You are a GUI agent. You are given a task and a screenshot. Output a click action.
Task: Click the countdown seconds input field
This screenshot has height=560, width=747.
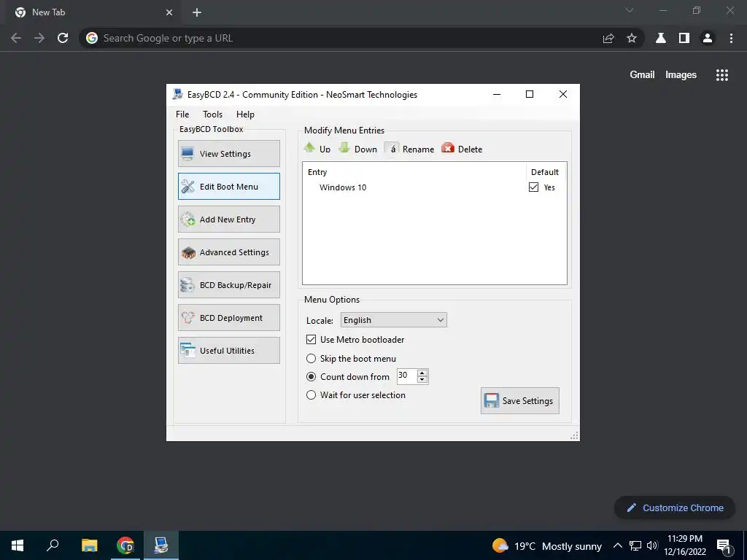point(407,376)
